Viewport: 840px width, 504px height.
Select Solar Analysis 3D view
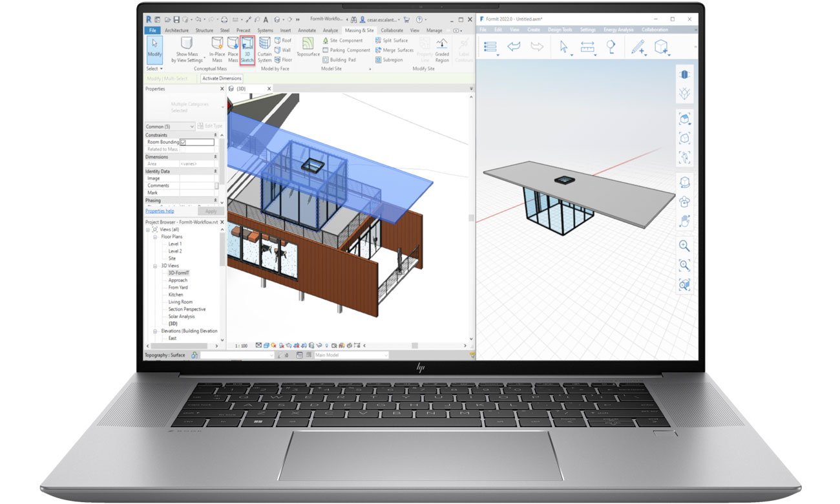click(x=182, y=317)
